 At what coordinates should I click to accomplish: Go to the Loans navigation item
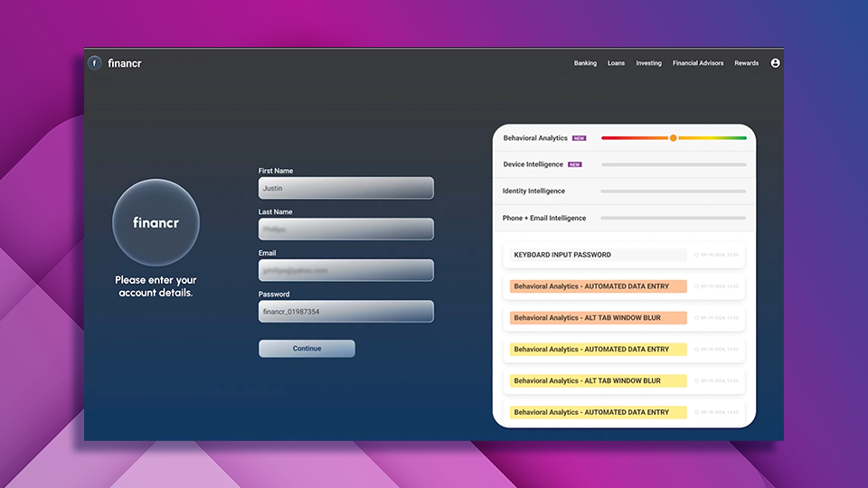tap(616, 63)
